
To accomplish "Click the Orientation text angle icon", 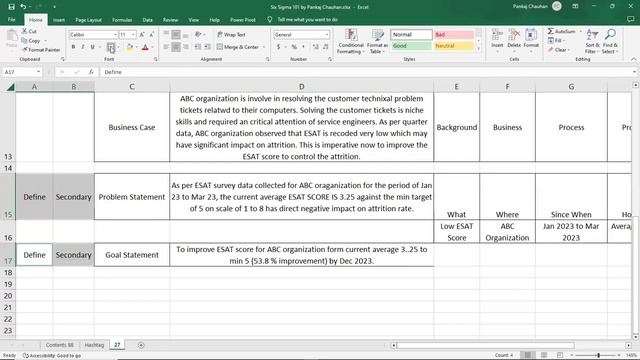I will pyautogui.click(x=198, y=35).
